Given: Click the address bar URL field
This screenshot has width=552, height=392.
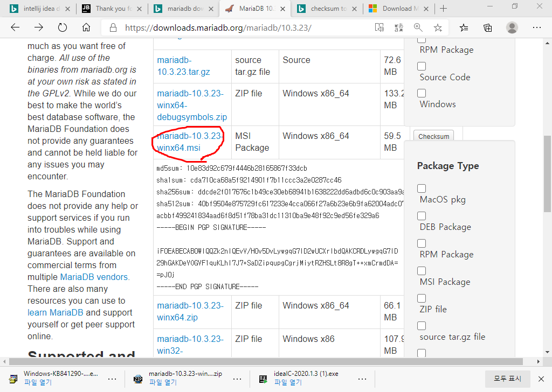Looking at the screenshot, I should pyautogui.click(x=218, y=28).
